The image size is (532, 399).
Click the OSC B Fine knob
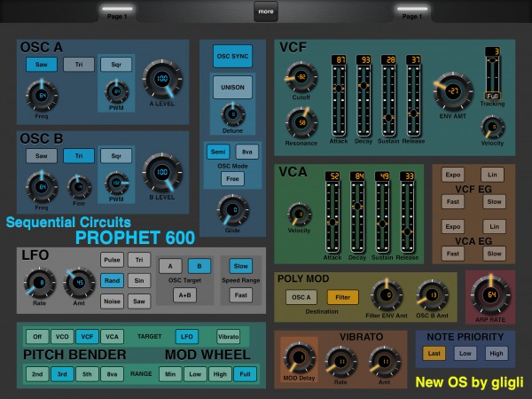[x=79, y=187]
